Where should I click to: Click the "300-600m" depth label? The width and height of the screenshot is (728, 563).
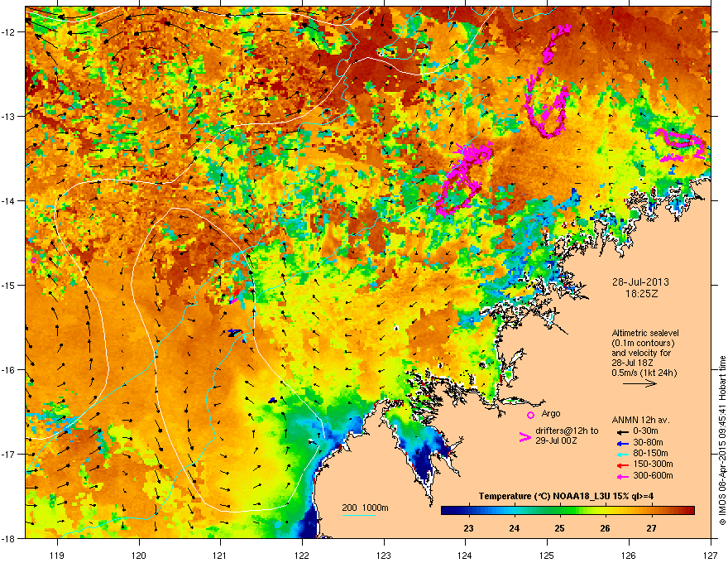click(x=653, y=476)
